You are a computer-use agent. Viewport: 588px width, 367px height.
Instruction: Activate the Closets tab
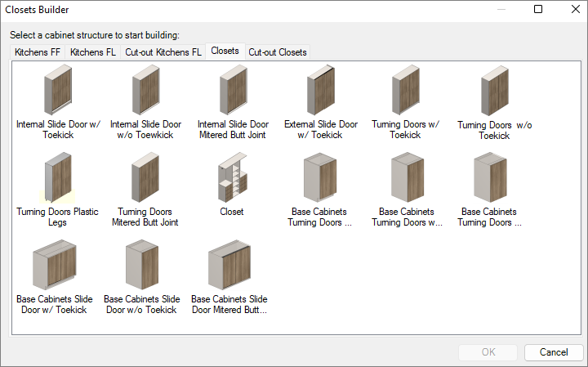tap(225, 51)
